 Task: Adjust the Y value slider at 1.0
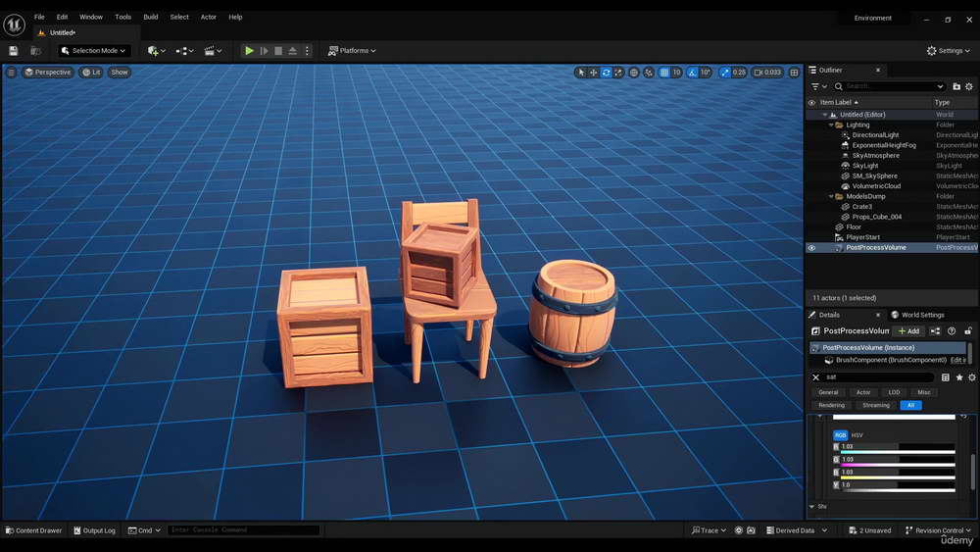click(898, 485)
